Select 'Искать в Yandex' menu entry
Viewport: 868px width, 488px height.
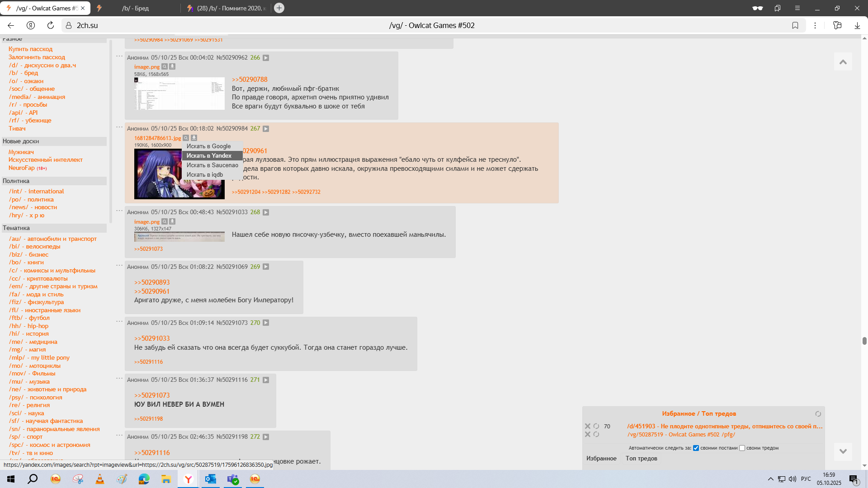point(209,155)
